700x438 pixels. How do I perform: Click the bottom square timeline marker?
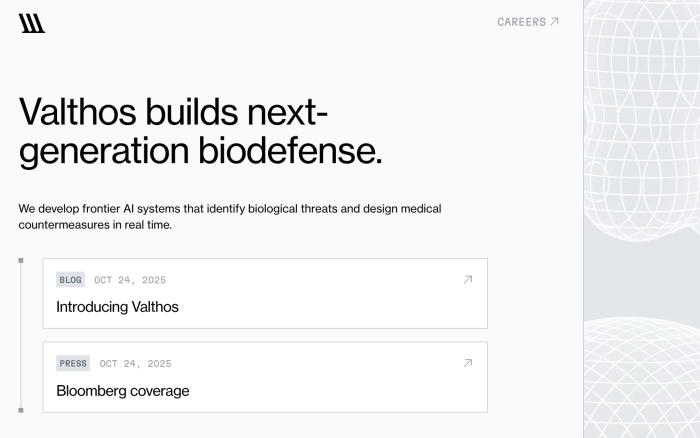coord(20,410)
